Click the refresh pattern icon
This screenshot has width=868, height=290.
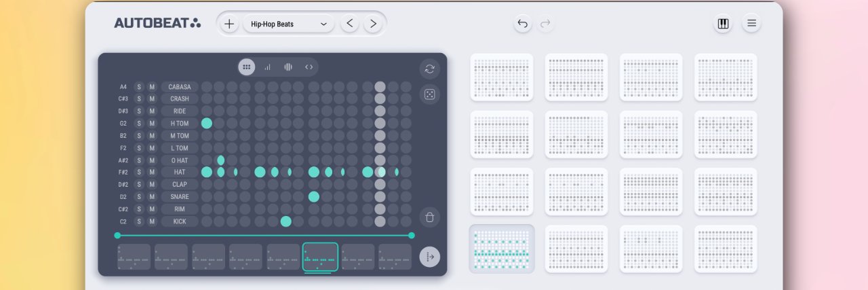click(429, 69)
